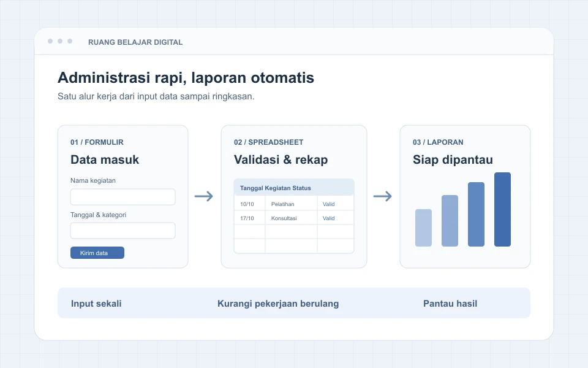588x368 pixels.
Task: Click the Konsultasi table cell
Action: click(291, 218)
